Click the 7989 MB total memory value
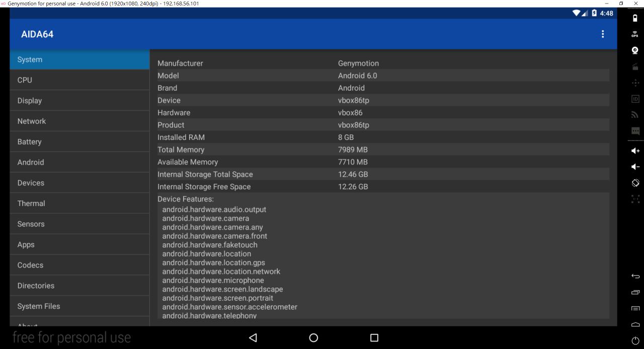 (x=353, y=150)
